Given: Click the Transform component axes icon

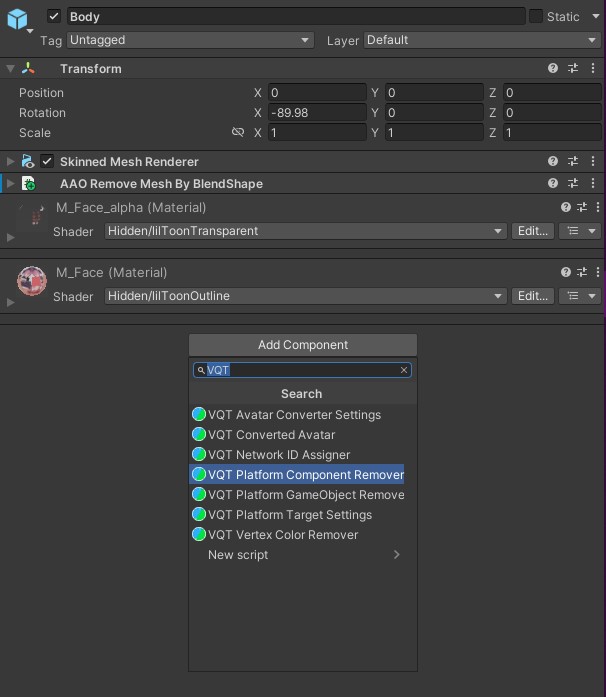Looking at the screenshot, I should coord(28,68).
